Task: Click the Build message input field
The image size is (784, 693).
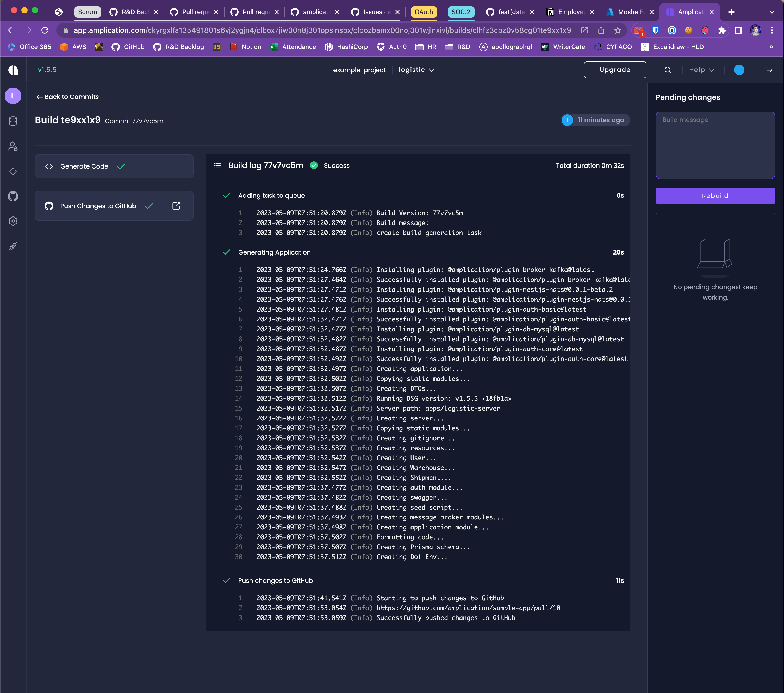Action: [715, 145]
